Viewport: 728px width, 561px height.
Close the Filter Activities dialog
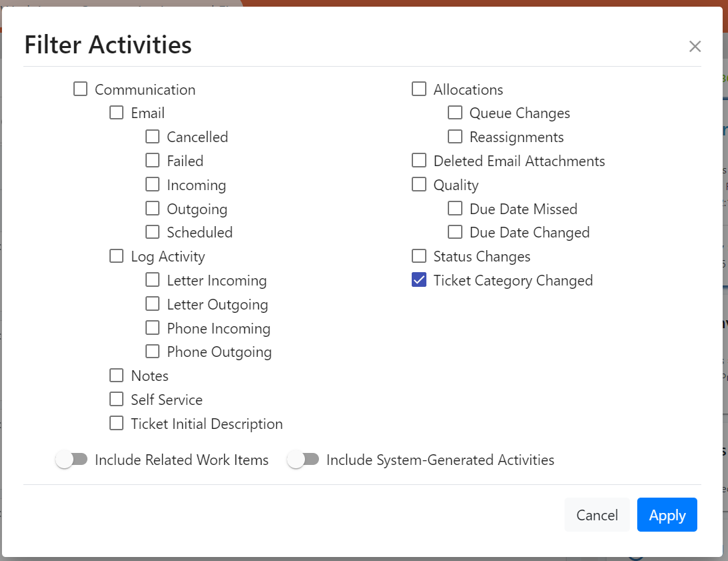(695, 46)
